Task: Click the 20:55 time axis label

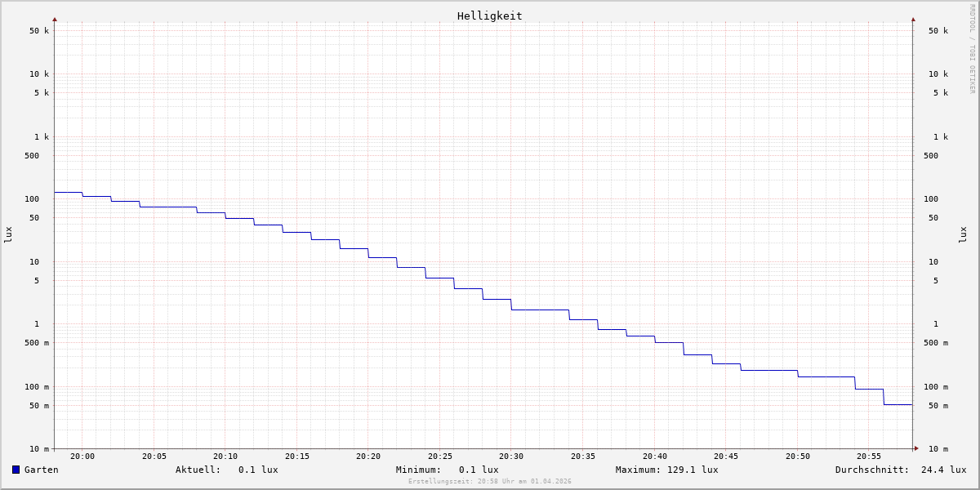Action: point(869,457)
